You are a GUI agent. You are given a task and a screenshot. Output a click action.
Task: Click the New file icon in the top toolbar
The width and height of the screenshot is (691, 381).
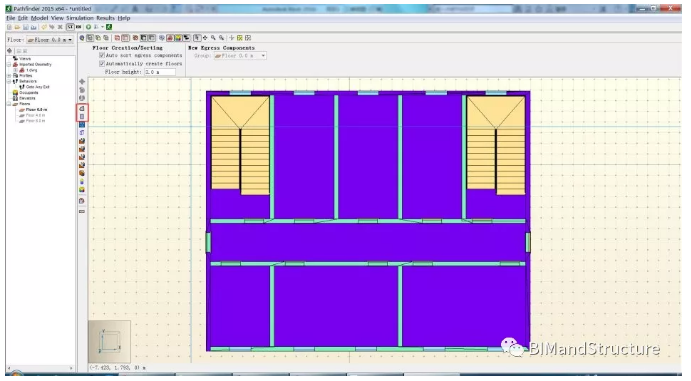(x=9, y=27)
